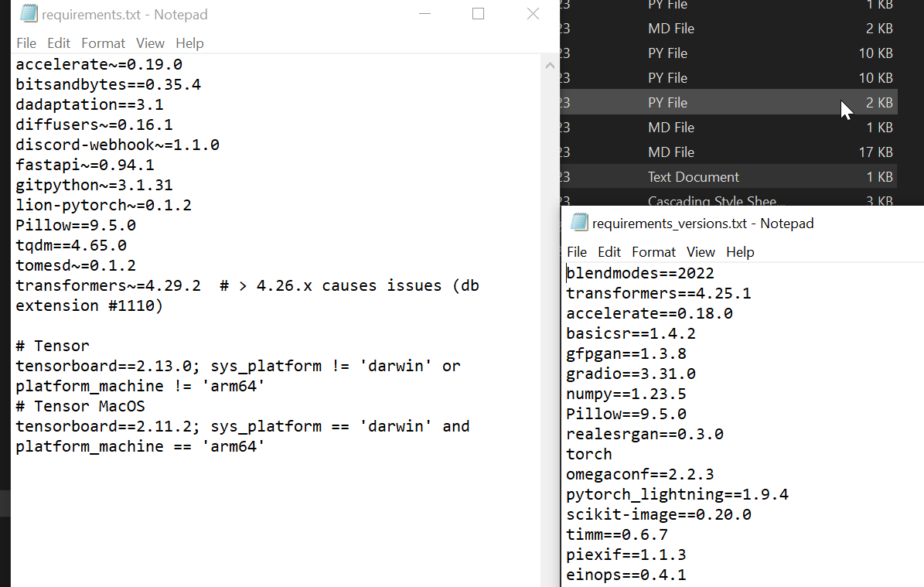
Task: Select the Text Document file row
Action: coord(727,176)
